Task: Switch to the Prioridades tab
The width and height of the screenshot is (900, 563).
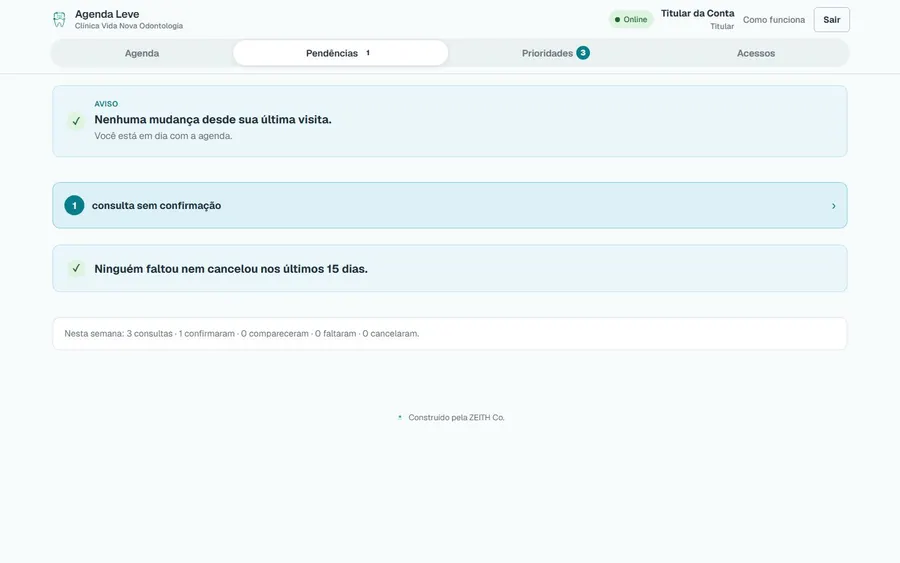Action: (x=556, y=53)
